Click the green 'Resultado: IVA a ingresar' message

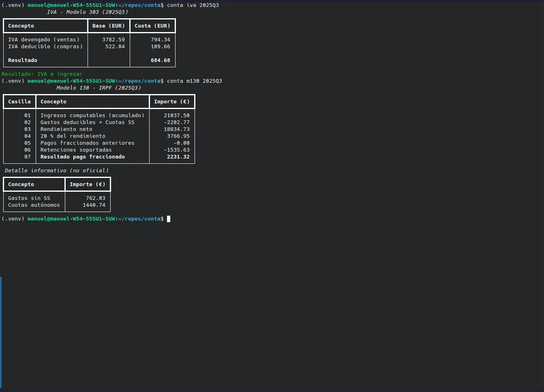[x=42, y=74]
